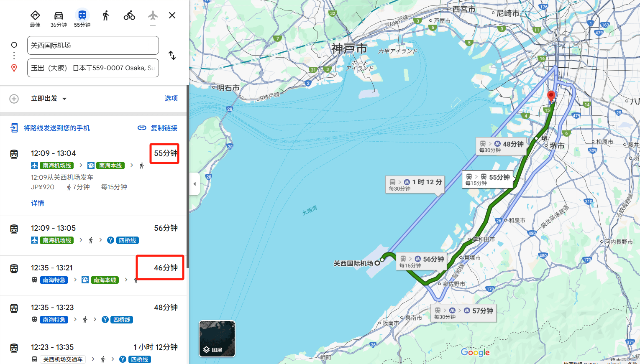Click the 松原市 label on map
The image size is (640, 364).
605,142
